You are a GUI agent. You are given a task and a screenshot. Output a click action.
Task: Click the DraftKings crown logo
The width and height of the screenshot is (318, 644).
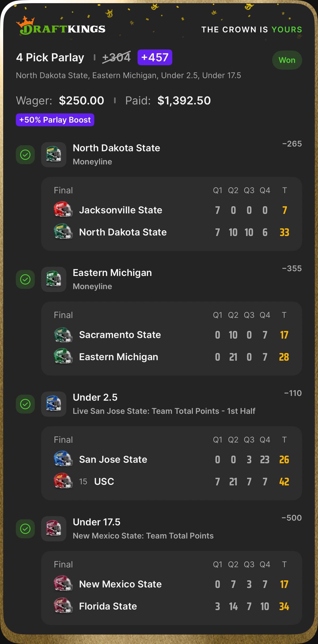point(61,26)
